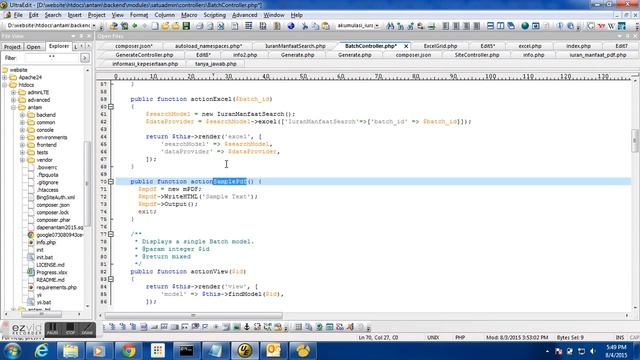Open Internet Explorer from taskbar
640x360 pixels.
pyautogui.click(x=41, y=350)
